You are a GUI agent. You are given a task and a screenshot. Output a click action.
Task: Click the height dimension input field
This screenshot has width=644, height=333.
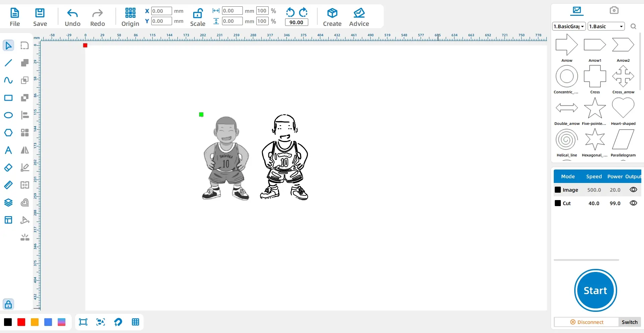pos(232,21)
